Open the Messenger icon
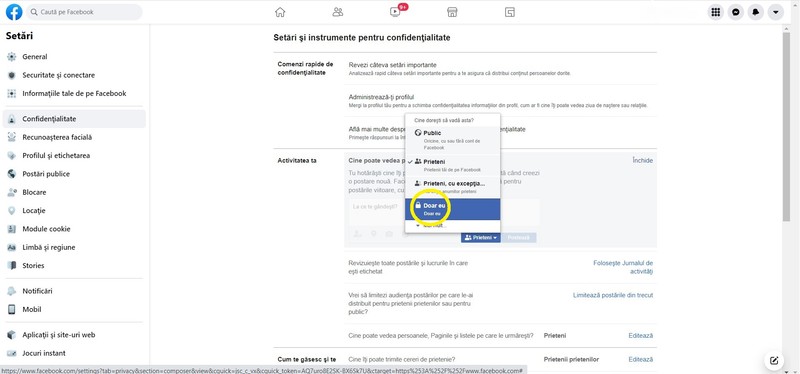 736,12
